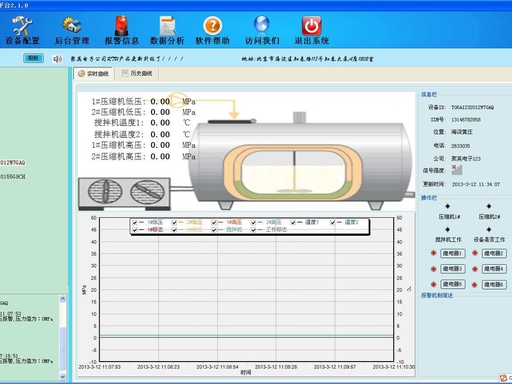Open 访问我们 with the globe icon

click(x=262, y=31)
